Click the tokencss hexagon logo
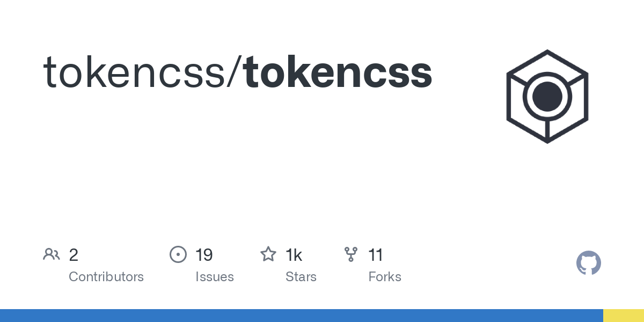Screen dimensions: 644x322 547,97
